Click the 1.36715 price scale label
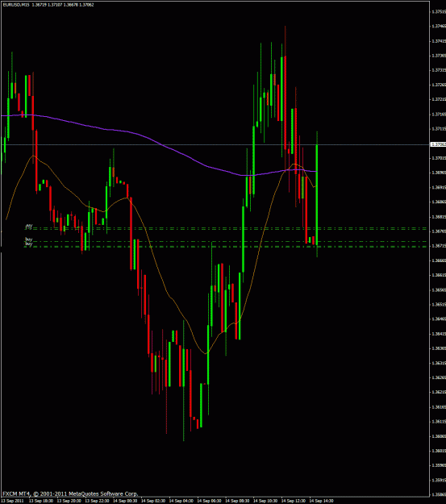 439,246
